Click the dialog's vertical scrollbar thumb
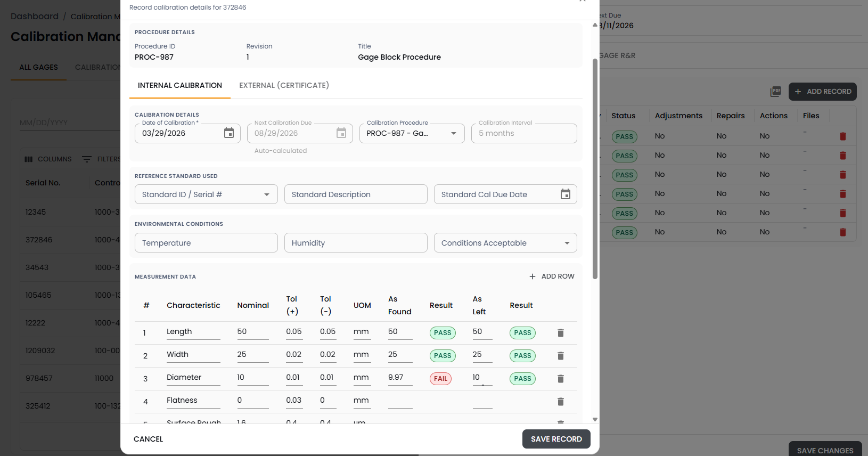This screenshot has width=868, height=456. pyautogui.click(x=595, y=168)
